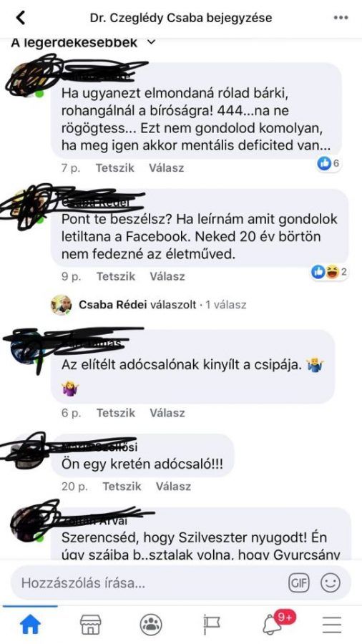Reply to the 'Pont te beszélsz?' comment

[167, 276]
